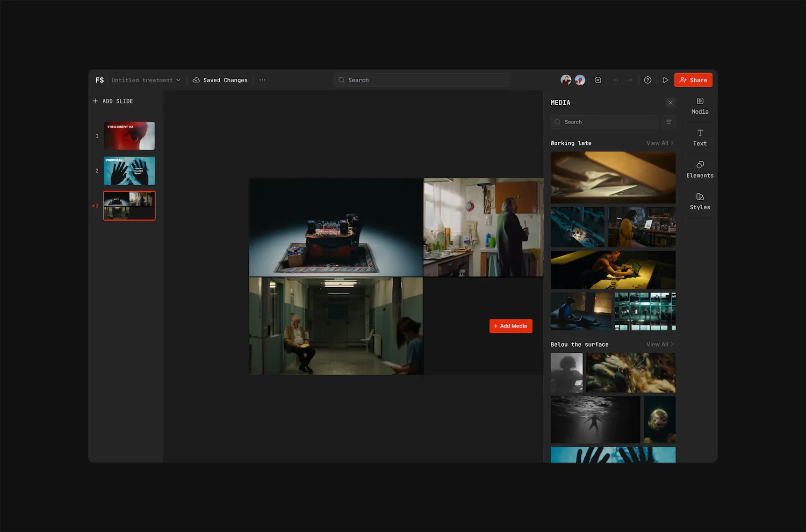Image resolution: width=806 pixels, height=532 pixels.
Task: Click View All for Working late
Action: (x=660, y=143)
